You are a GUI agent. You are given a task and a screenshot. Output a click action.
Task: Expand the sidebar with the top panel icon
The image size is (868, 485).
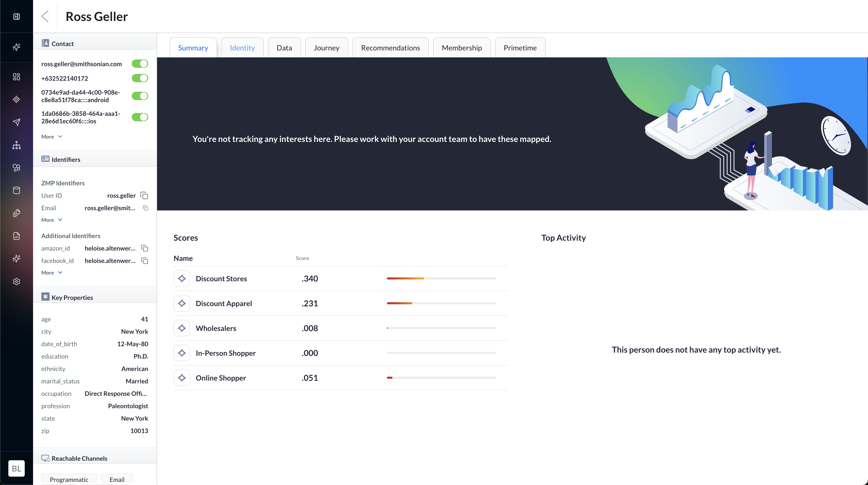[16, 16]
